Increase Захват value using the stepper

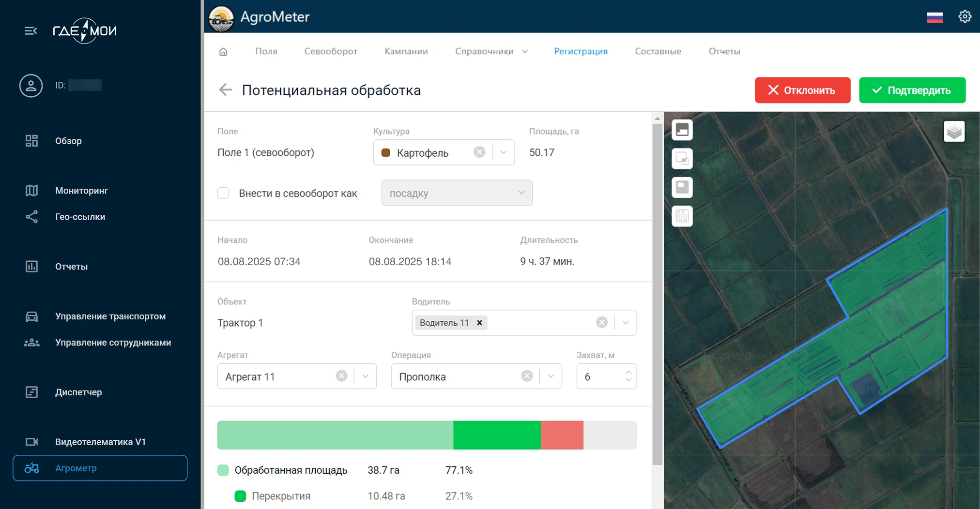click(x=628, y=372)
